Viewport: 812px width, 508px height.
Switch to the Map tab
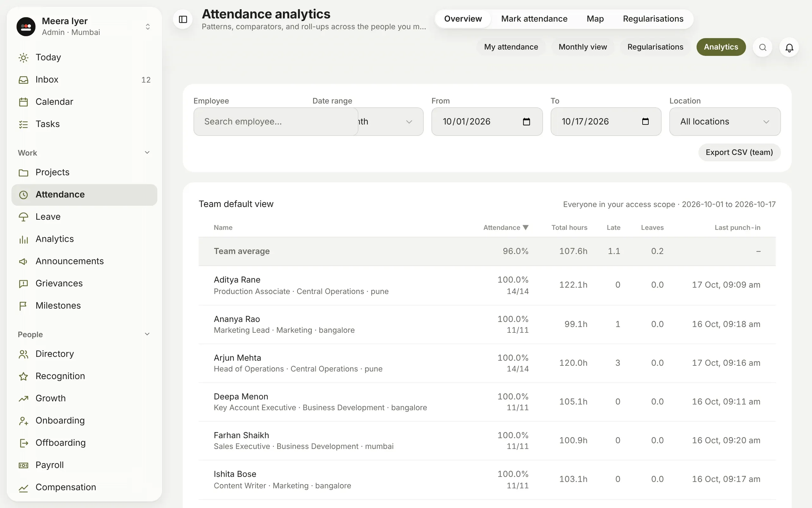595,19
